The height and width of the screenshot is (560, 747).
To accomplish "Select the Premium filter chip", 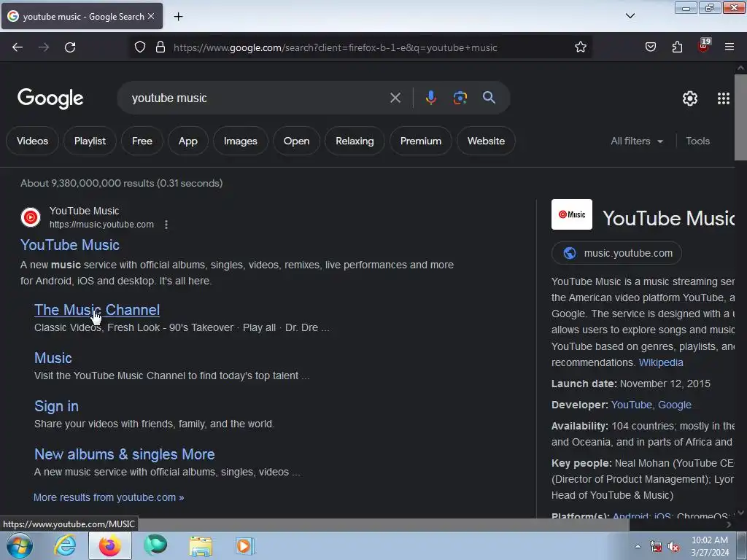I will 421,141.
